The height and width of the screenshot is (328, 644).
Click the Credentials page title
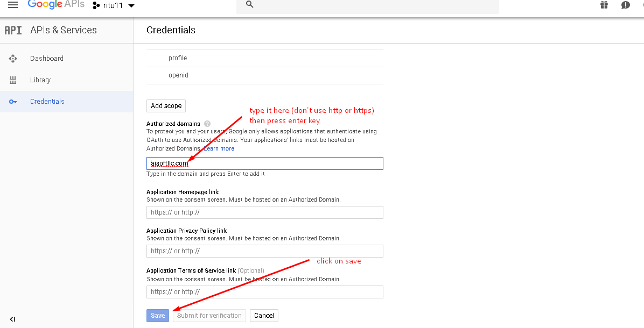[x=171, y=30]
